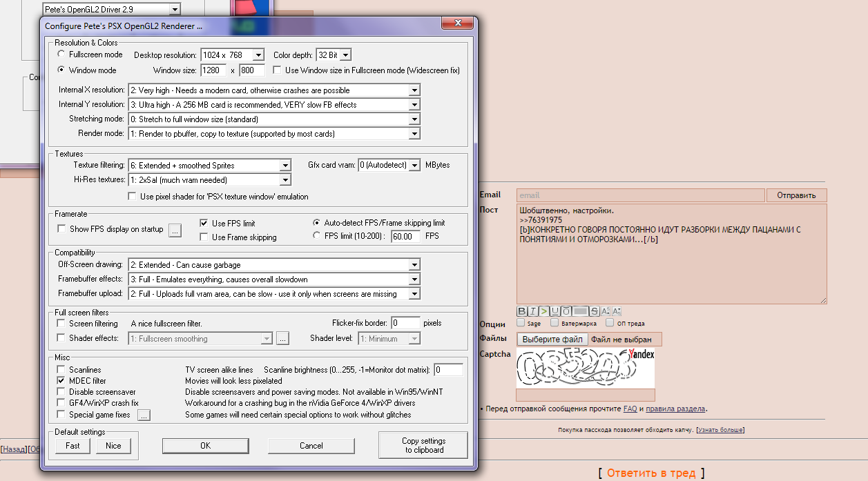Focus the Flicker-fix border pixels field

tap(405, 323)
